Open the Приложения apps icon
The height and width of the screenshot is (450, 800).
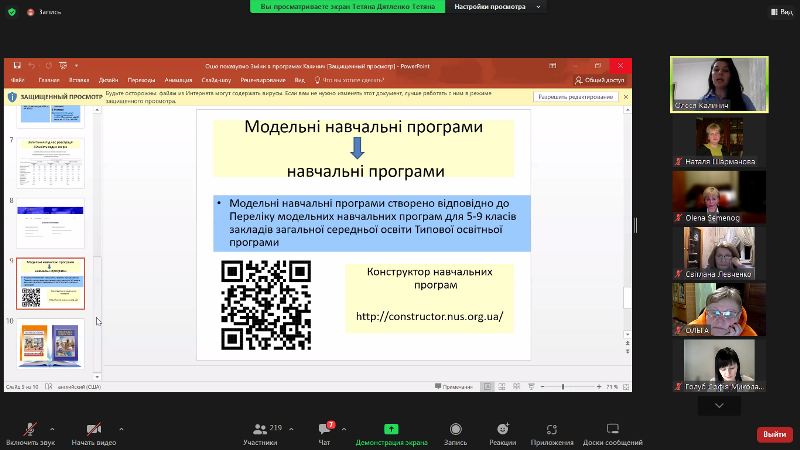click(551, 429)
